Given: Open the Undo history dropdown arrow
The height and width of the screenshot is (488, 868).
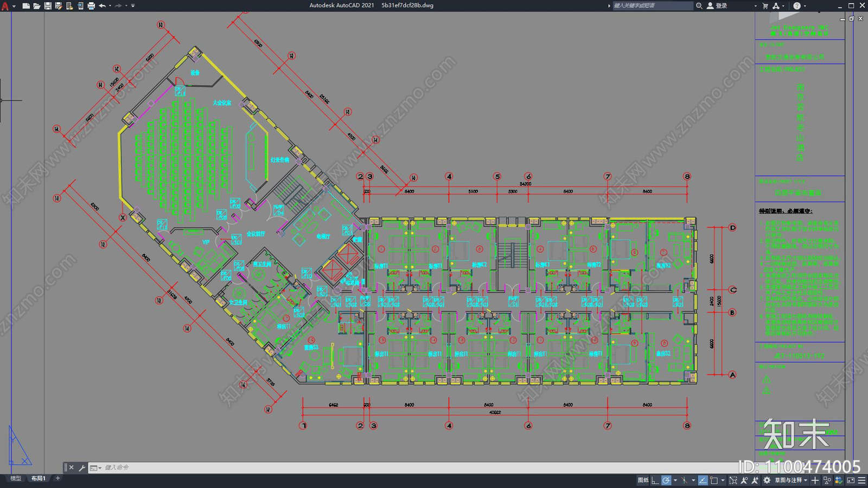Looking at the screenshot, I should (x=110, y=6).
